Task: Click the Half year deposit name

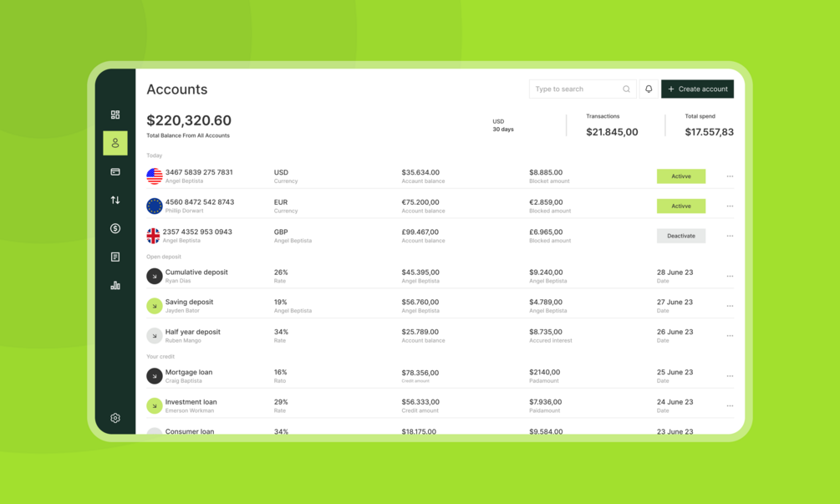Action: (x=192, y=332)
